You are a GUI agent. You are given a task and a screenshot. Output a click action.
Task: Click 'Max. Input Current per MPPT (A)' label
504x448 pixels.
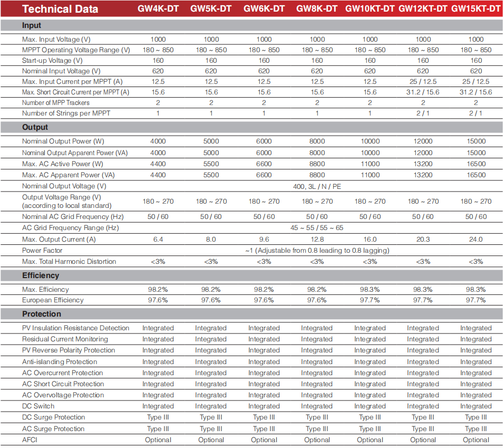coord(72,82)
